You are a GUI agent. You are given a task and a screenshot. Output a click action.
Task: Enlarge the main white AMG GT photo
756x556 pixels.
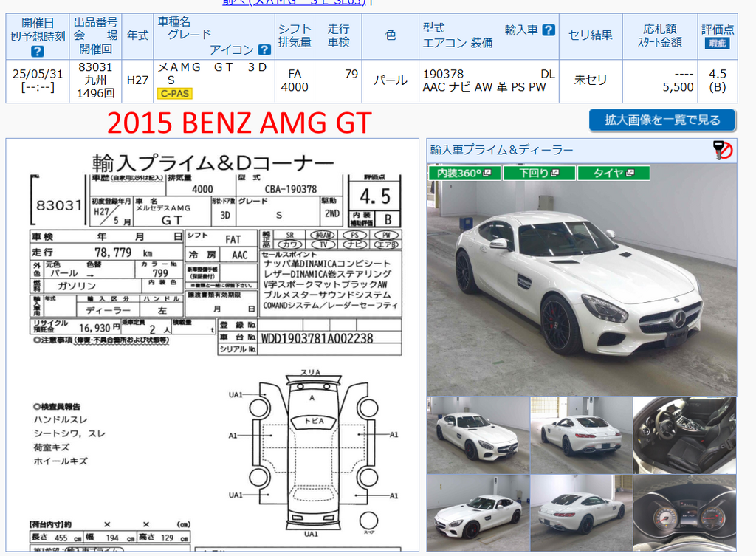coord(582,280)
